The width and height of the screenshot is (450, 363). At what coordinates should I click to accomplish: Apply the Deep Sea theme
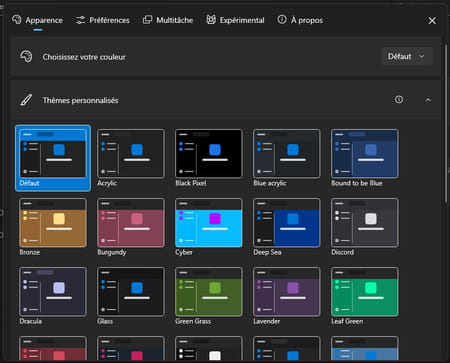click(287, 227)
